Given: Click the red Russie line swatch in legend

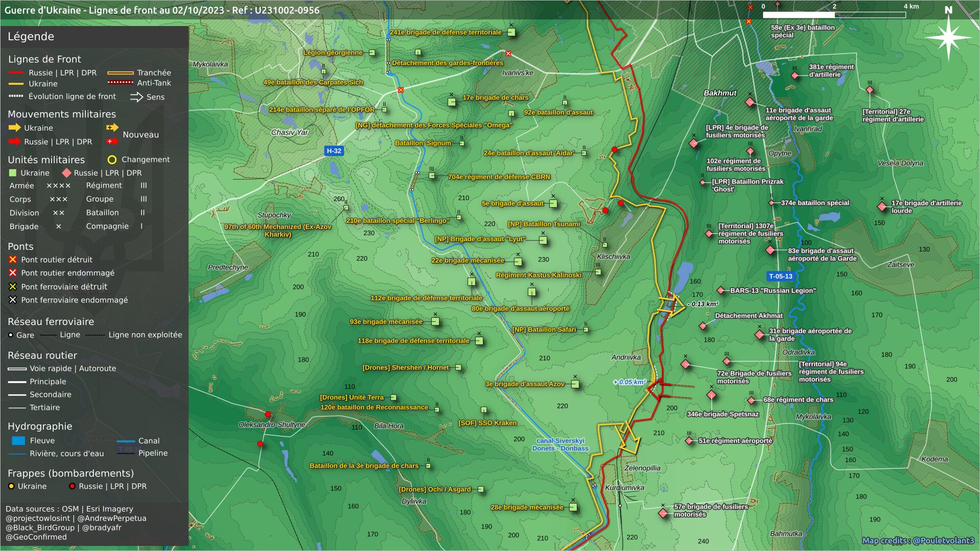Looking at the screenshot, I should [16, 73].
